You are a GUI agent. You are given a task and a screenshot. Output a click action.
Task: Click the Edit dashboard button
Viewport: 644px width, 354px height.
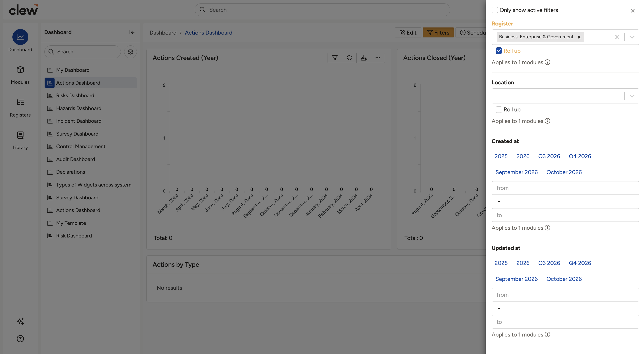click(x=408, y=33)
